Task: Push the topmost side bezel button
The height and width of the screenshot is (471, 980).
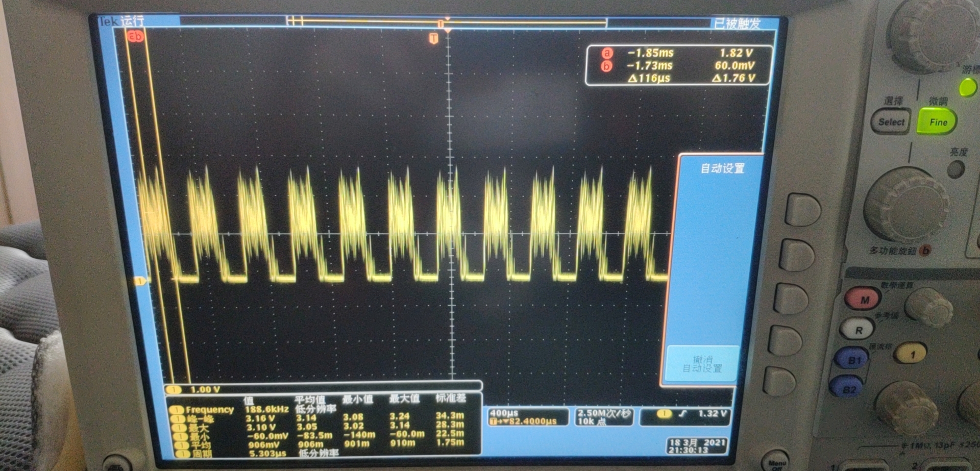Action: (x=802, y=209)
